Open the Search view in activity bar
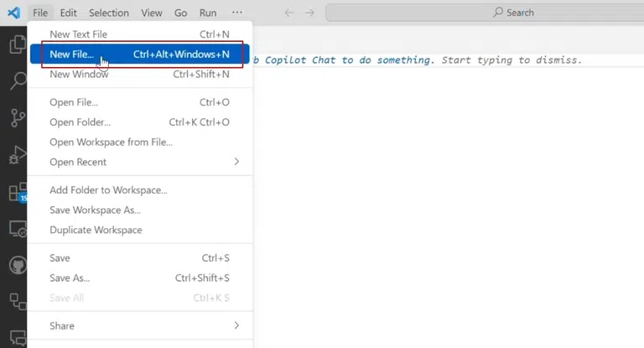This screenshot has height=348, width=644. pos(16,81)
